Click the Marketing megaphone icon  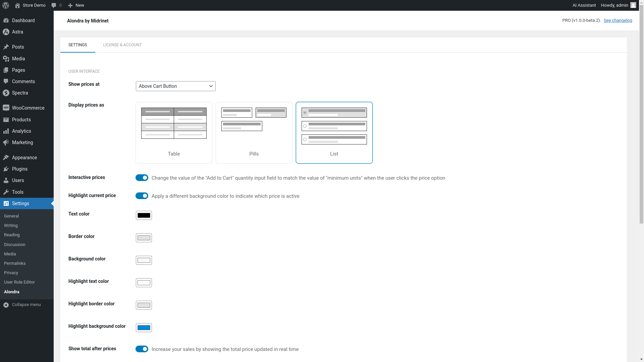pyautogui.click(x=6, y=142)
